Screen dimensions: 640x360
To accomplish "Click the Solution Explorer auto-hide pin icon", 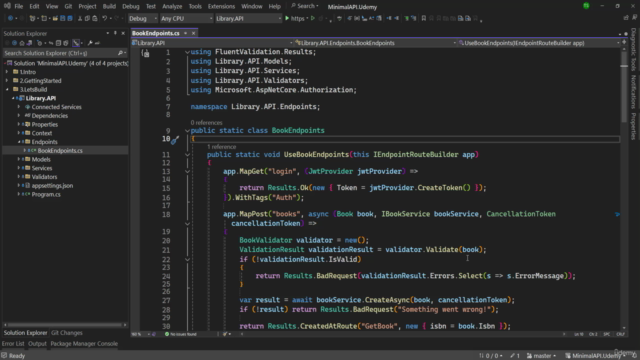I will pyautogui.click(x=115, y=33).
